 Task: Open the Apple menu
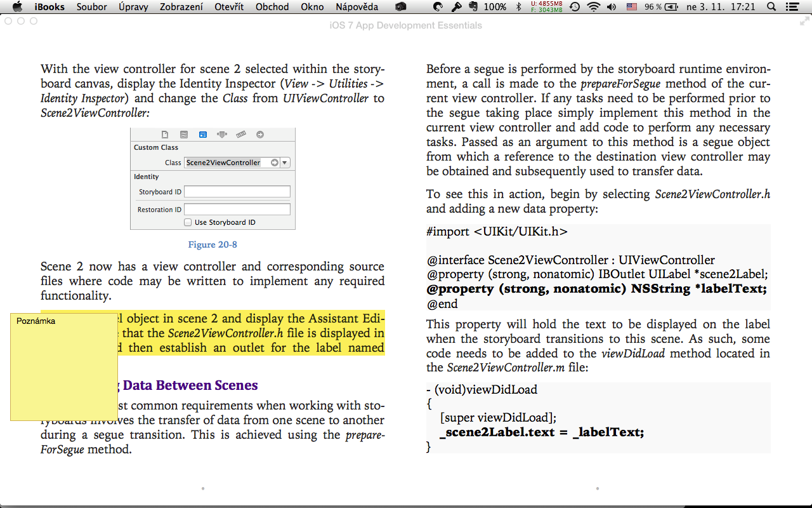(x=17, y=7)
